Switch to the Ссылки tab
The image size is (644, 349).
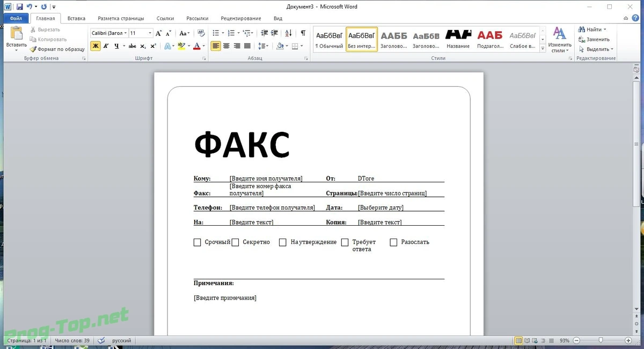(165, 18)
